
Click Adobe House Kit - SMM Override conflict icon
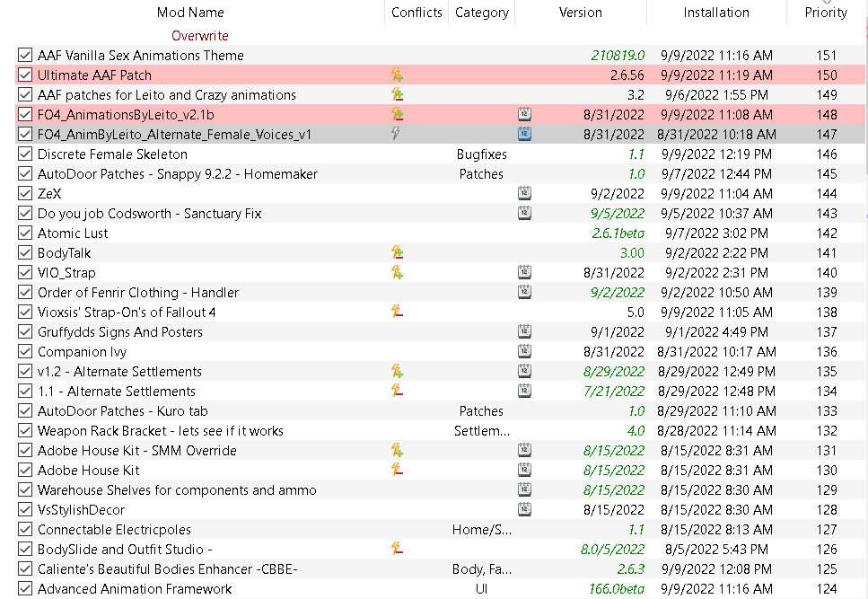[x=397, y=450]
